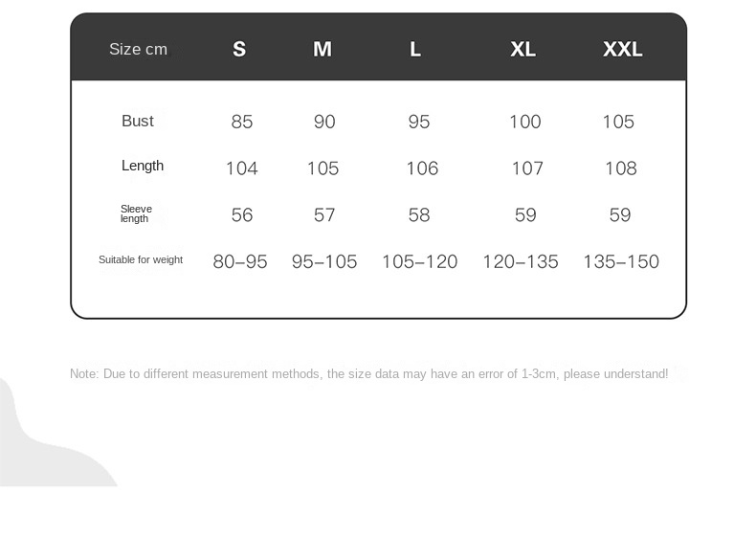Click the "Size cm" header label
The width and height of the screenshot is (756, 538).
coord(138,50)
